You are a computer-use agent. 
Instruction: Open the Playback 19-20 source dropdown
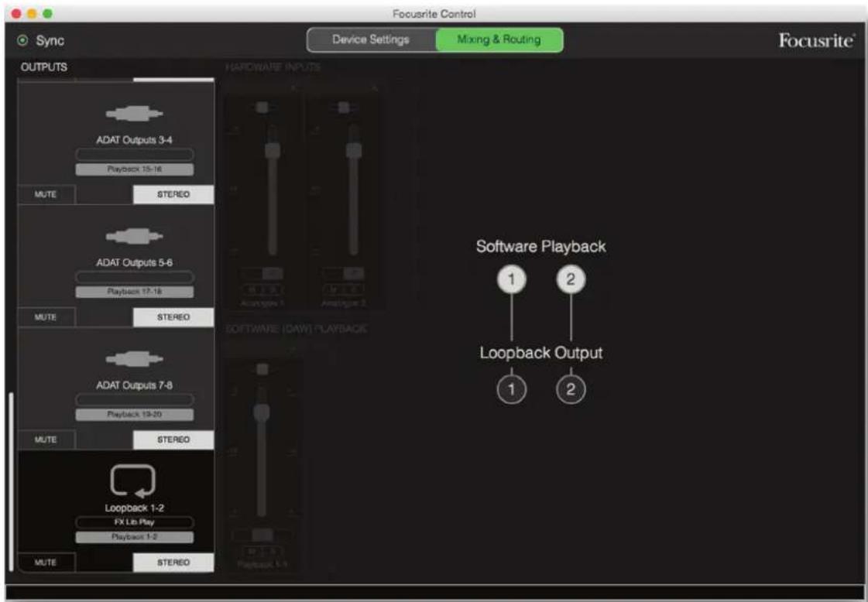(x=135, y=415)
